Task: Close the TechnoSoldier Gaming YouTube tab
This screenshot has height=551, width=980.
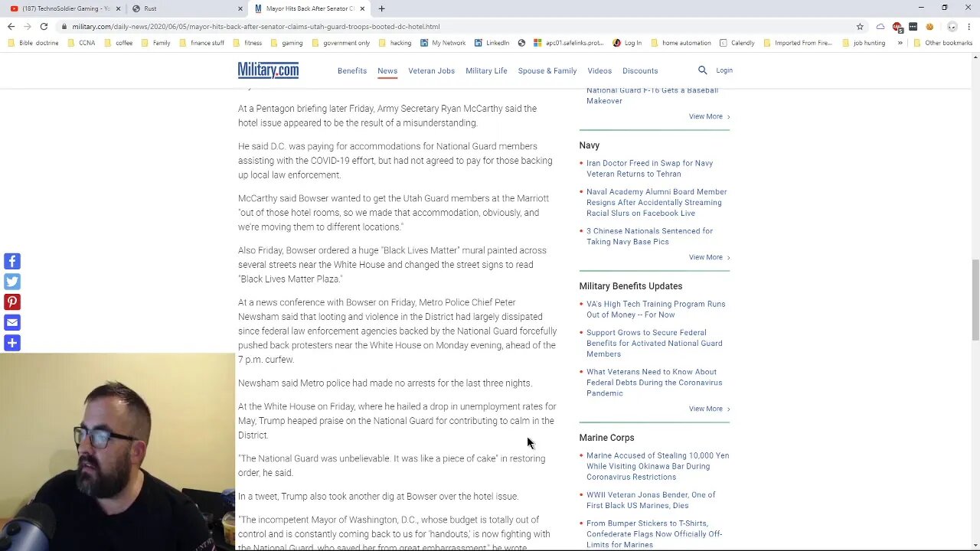Action: (x=118, y=8)
